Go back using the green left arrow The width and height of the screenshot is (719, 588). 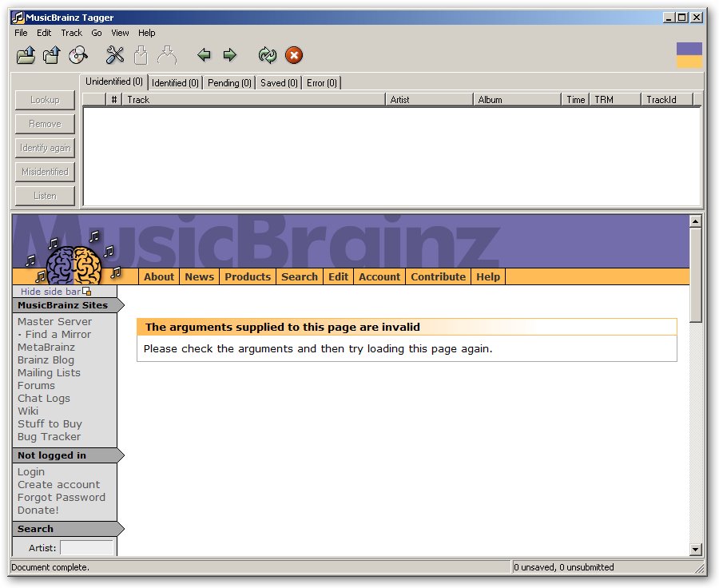pyautogui.click(x=204, y=55)
